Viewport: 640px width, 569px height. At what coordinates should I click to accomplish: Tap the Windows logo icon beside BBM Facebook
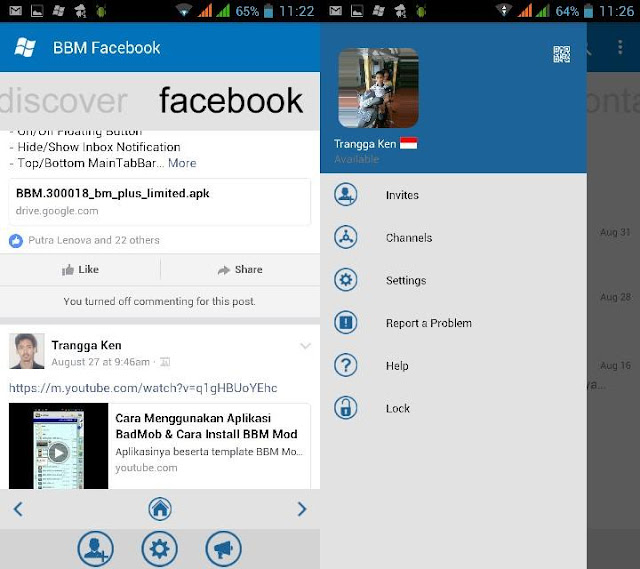pos(25,47)
